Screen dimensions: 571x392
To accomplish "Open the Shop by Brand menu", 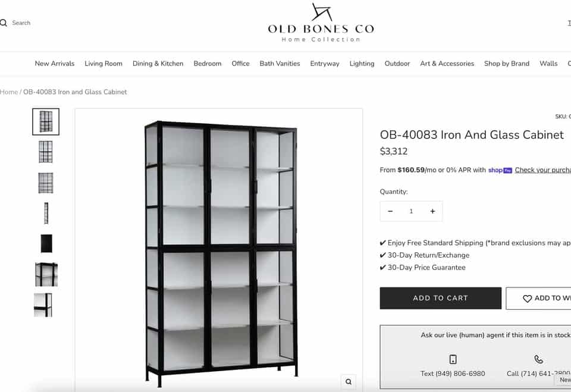I will 507,64.
